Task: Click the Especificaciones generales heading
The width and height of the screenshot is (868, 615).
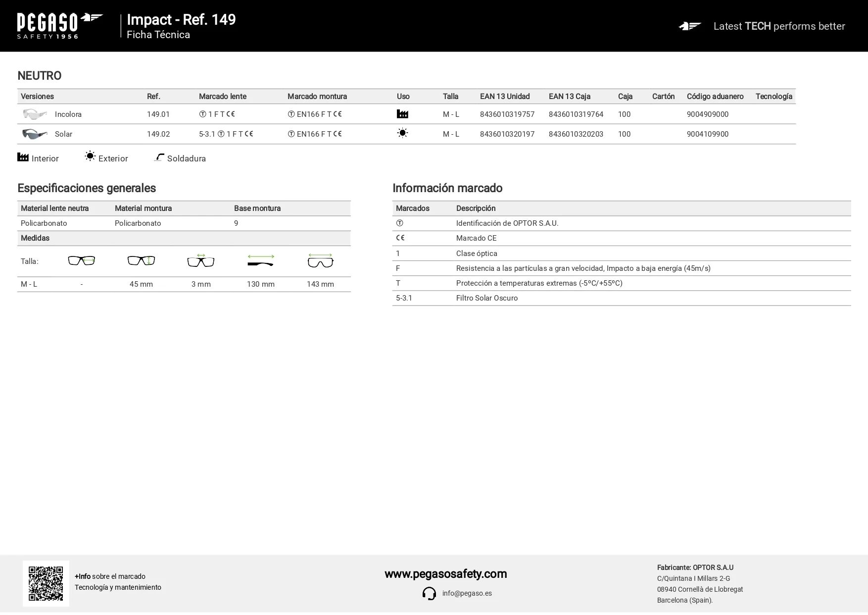Action: tap(87, 188)
